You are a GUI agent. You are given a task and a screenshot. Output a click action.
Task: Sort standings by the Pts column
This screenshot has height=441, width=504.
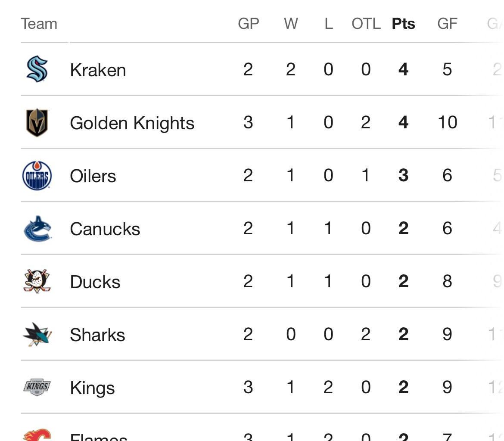[403, 24]
